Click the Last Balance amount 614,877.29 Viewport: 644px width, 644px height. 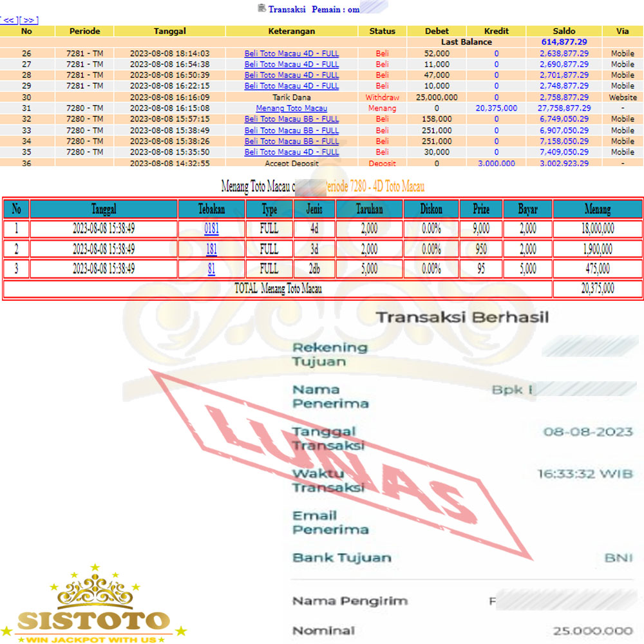(x=563, y=42)
